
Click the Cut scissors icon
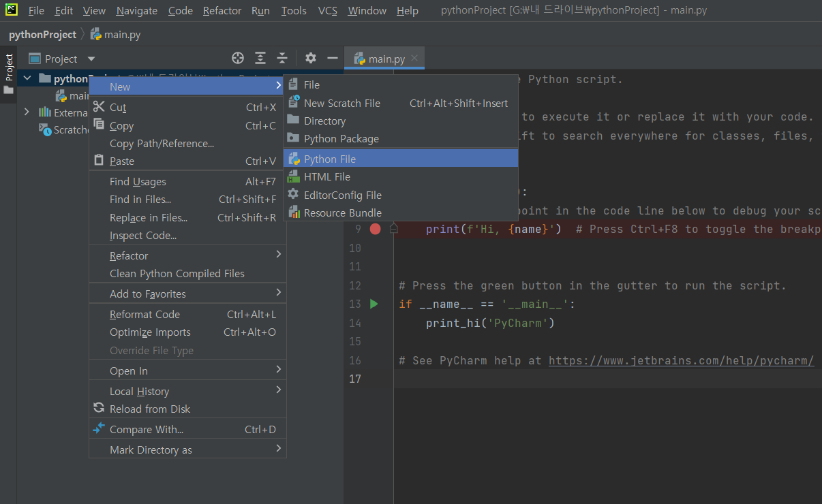(x=99, y=107)
